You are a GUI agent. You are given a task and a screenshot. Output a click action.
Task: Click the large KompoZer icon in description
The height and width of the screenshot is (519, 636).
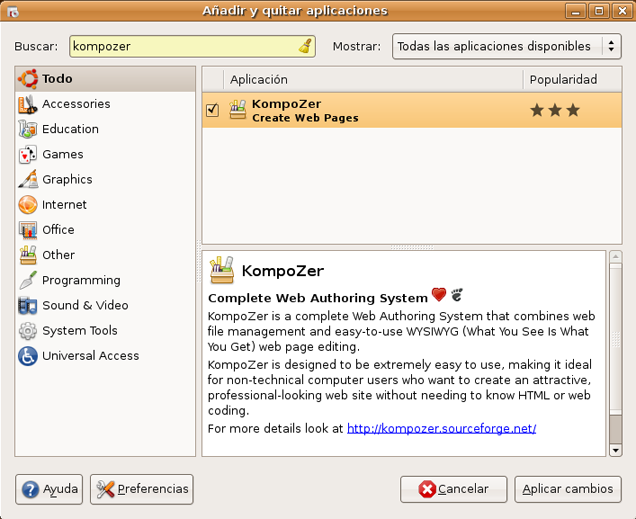(x=222, y=270)
